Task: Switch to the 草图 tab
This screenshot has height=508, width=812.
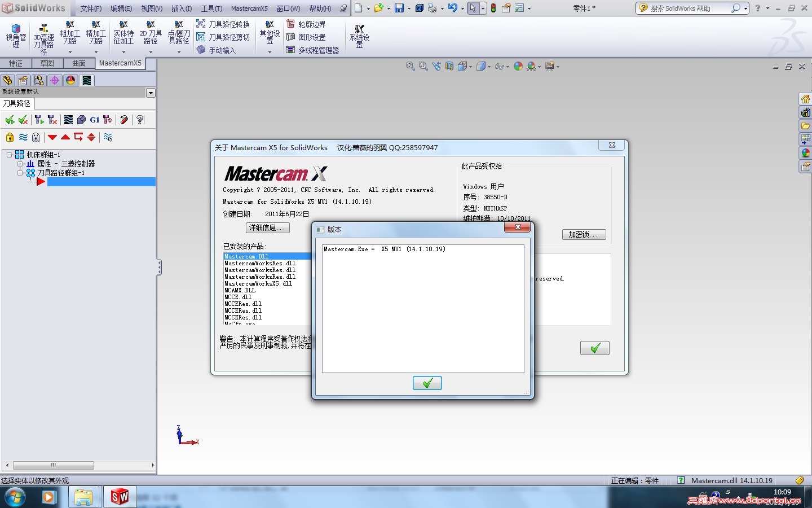Action: [x=47, y=63]
